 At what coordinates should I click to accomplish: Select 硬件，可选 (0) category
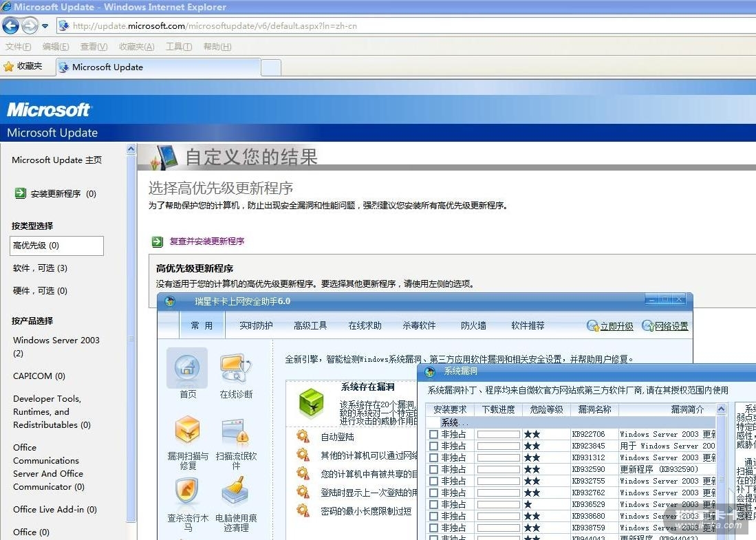(x=40, y=291)
